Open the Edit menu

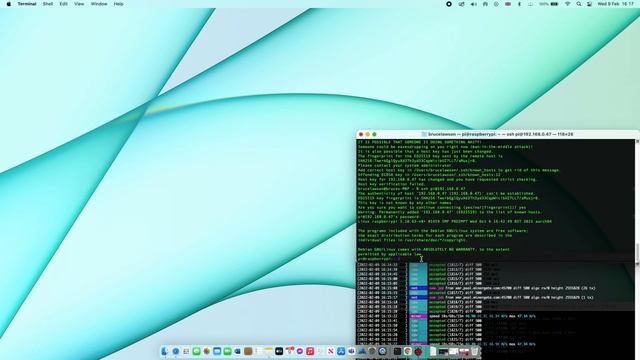point(63,4)
